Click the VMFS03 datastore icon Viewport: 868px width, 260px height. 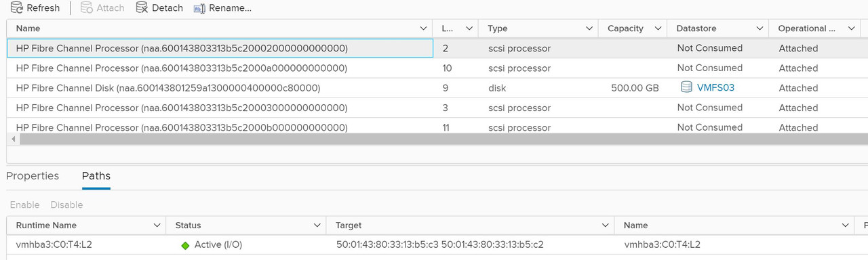pyautogui.click(x=686, y=87)
